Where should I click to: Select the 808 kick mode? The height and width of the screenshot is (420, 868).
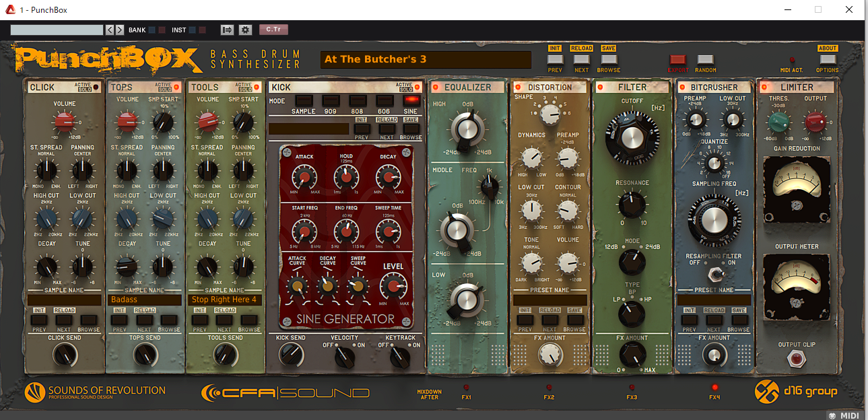pyautogui.click(x=357, y=100)
